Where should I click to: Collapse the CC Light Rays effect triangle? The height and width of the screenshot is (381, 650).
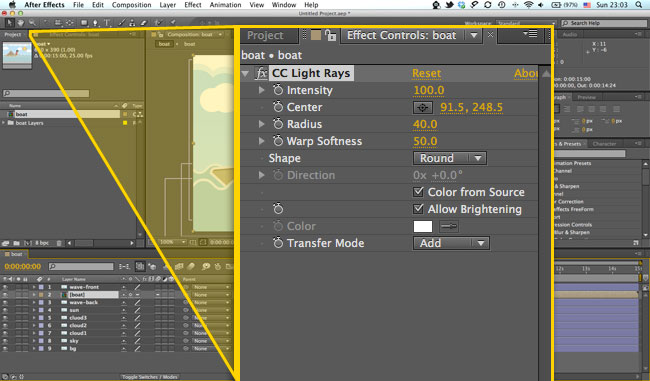tap(245, 74)
